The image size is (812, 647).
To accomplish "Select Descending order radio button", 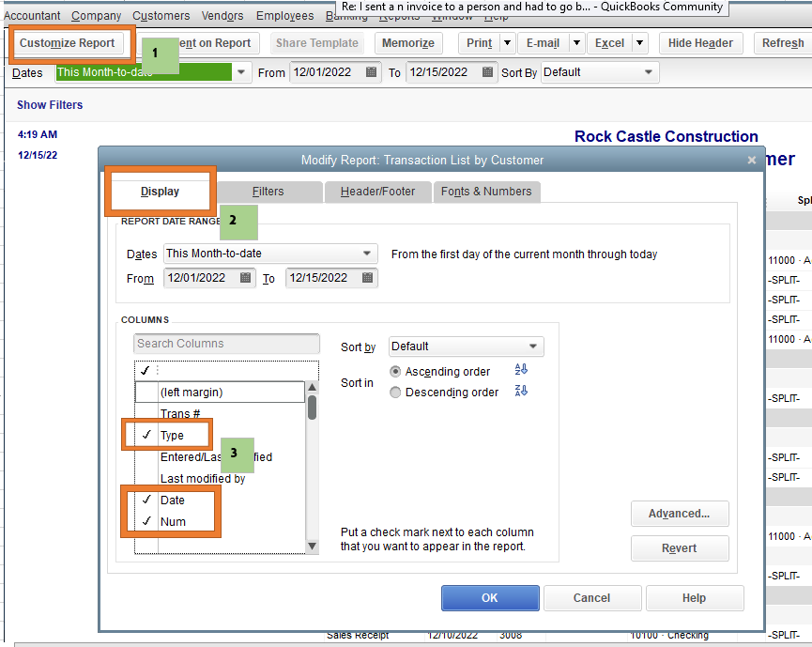I will click(395, 393).
